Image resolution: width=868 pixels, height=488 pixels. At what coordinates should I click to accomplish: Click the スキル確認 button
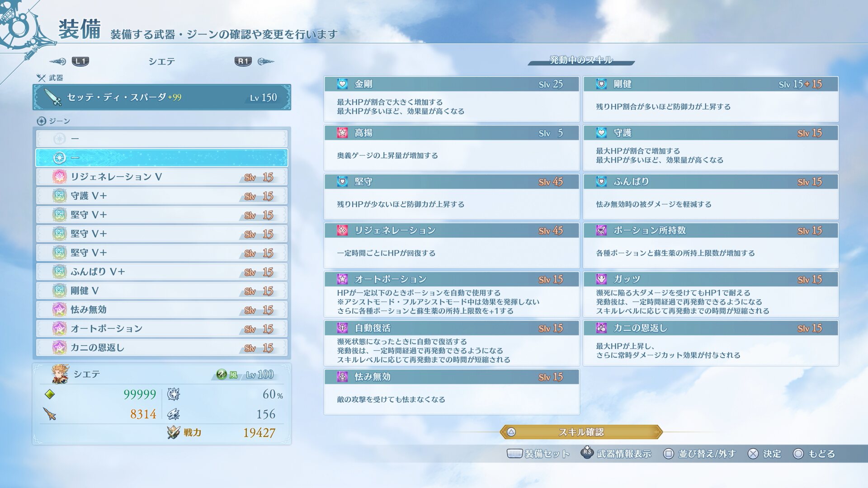pyautogui.click(x=581, y=432)
